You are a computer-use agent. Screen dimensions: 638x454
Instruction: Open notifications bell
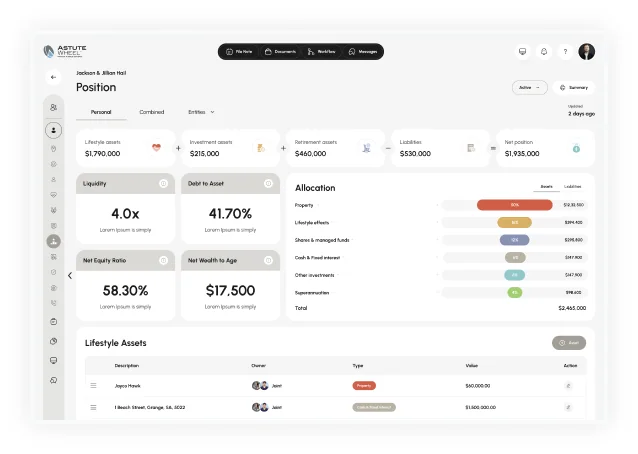click(544, 52)
